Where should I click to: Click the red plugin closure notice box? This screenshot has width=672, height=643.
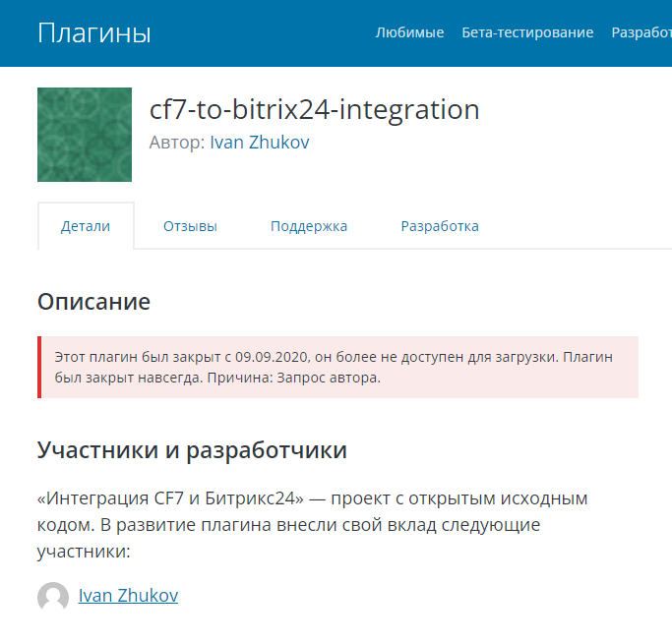click(338, 367)
